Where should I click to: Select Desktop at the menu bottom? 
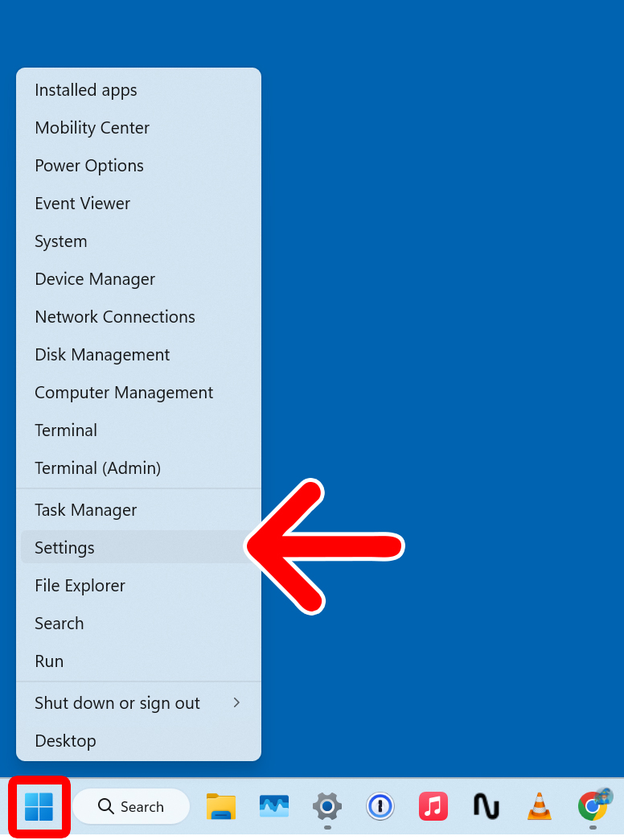coord(65,741)
